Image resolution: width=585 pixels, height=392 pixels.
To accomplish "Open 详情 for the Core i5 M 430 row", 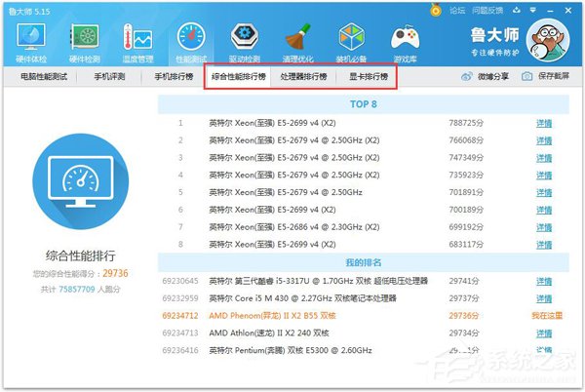I will 544,298.
